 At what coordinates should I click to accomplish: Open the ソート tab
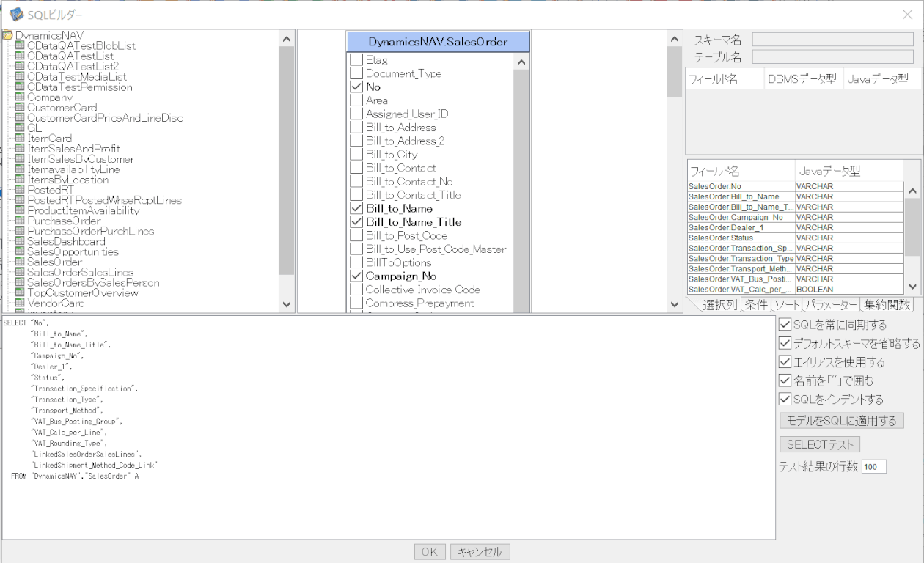pyautogui.click(x=785, y=304)
